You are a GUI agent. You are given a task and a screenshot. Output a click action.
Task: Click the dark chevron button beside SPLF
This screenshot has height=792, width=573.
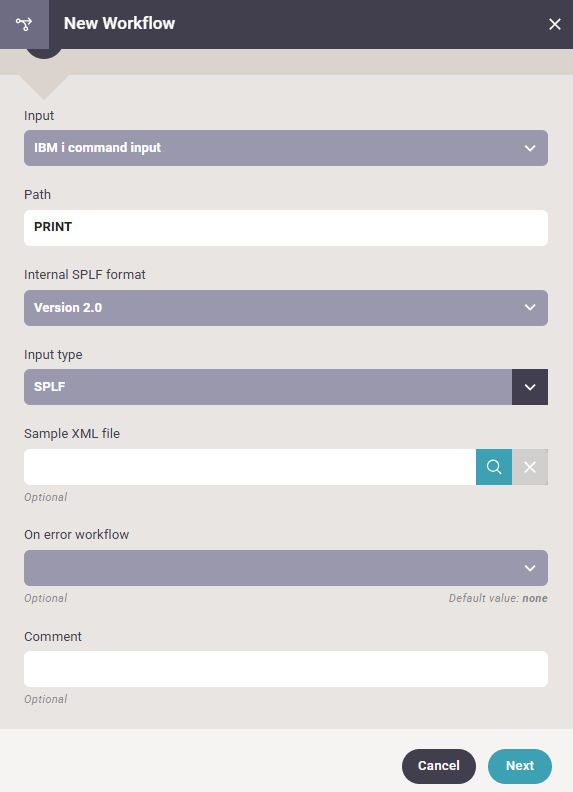tap(530, 387)
